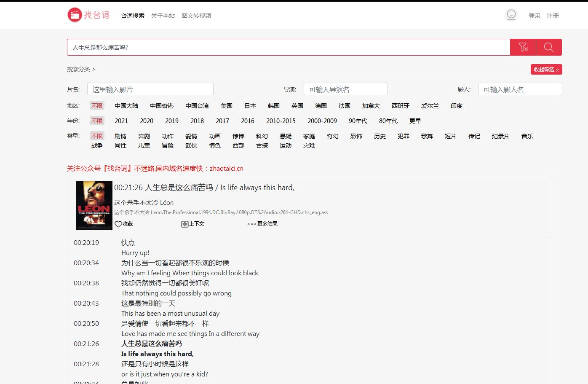Screen dimensions: 588x384
Task: Start the search via magnifier icon
Action: tap(549, 47)
